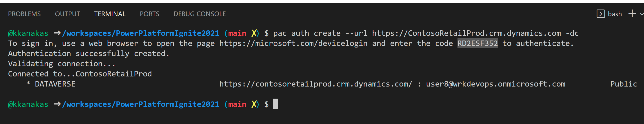The width and height of the screenshot is (644, 124).
Task: Click the "Authentication successfully created." output line
Action: point(89,54)
